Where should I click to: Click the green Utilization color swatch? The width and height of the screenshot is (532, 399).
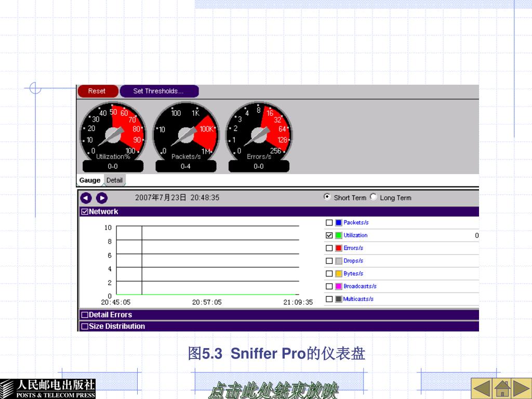(339, 235)
